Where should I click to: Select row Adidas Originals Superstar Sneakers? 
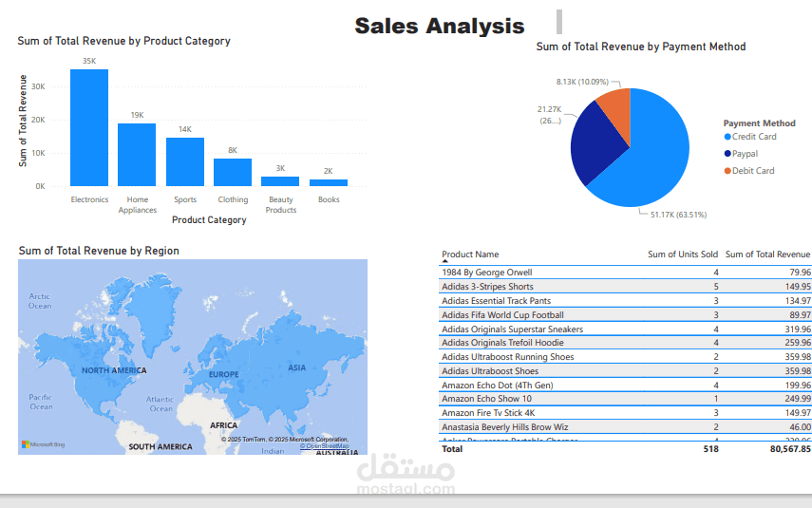pyautogui.click(x=625, y=329)
